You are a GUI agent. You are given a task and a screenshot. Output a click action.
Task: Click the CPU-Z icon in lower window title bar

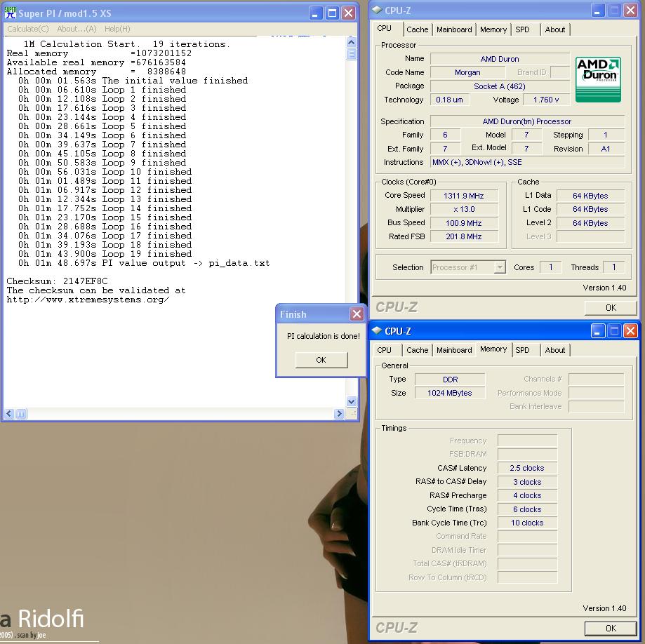tap(377, 330)
